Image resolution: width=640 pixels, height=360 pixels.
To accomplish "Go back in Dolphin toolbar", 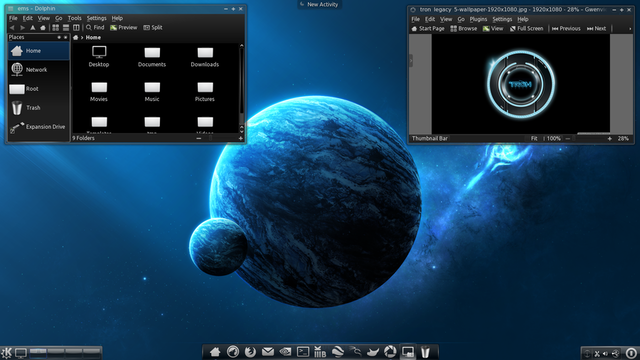I will click(x=12, y=28).
